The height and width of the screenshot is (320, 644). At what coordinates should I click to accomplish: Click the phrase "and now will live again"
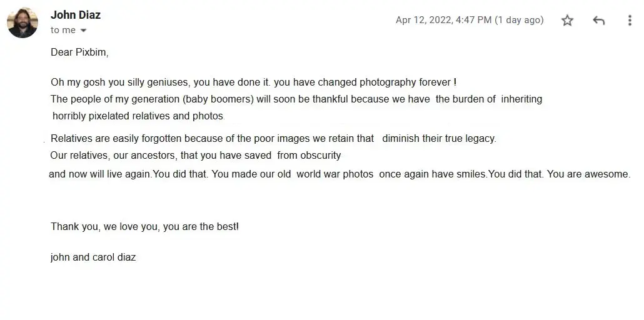pyautogui.click(x=100, y=174)
